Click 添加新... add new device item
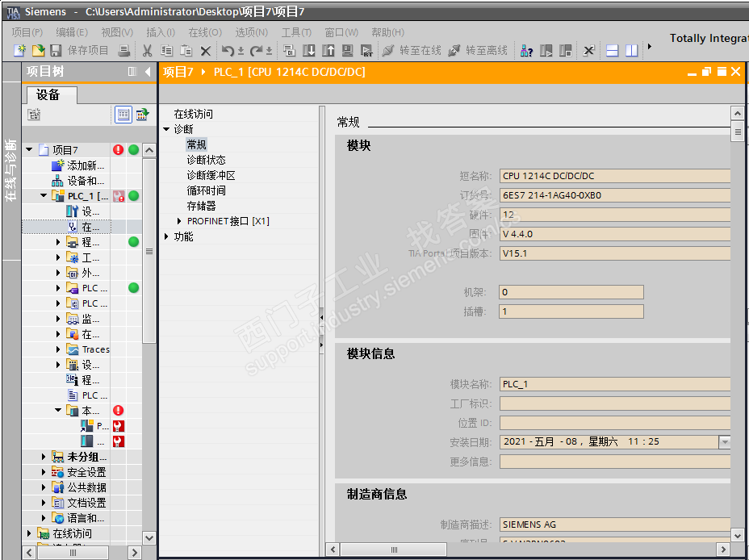 [x=77, y=165]
